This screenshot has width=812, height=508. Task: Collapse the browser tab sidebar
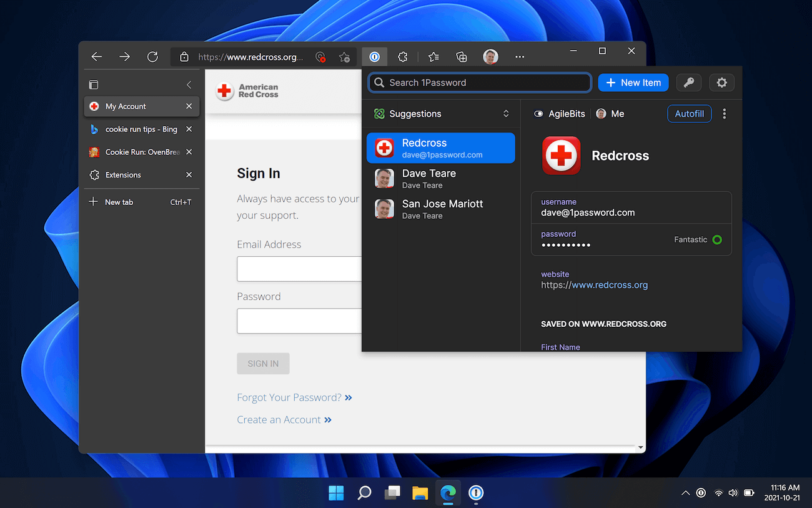[x=189, y=84]
